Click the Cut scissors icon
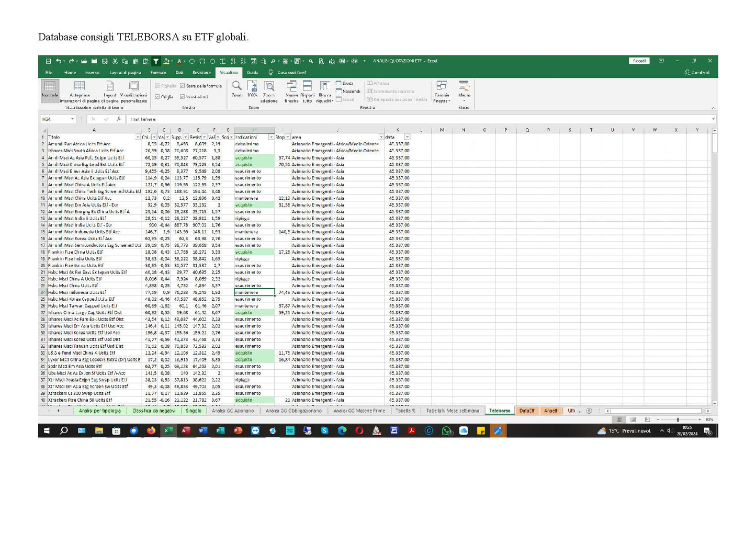This screenshot has width=756, height=534. 115,61
